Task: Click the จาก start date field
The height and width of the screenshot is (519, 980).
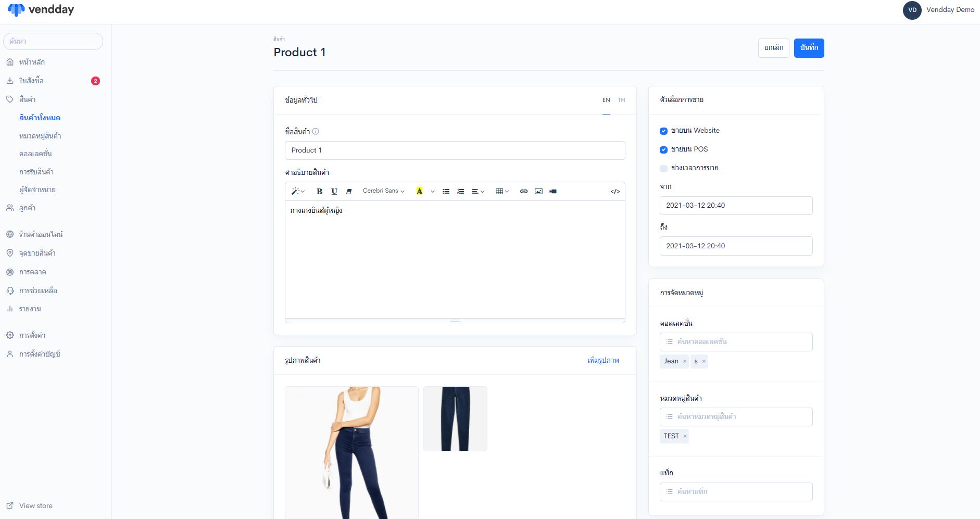Action: pyautogui.click(x=736, y=206)
